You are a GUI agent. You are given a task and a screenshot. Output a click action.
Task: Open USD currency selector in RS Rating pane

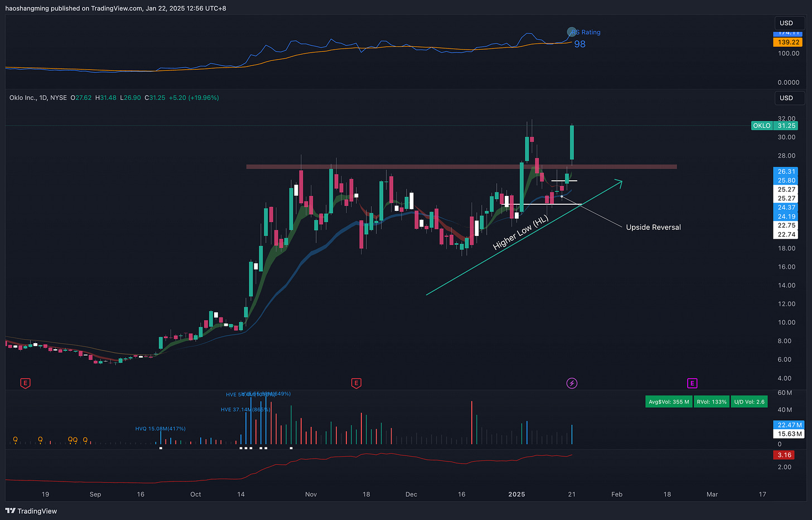[x=789, y=23]
